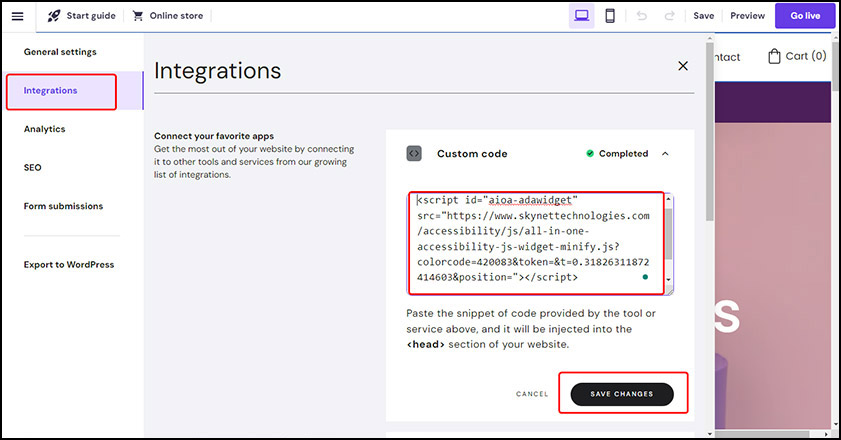Click Export to WordPress

pos(69,265)
